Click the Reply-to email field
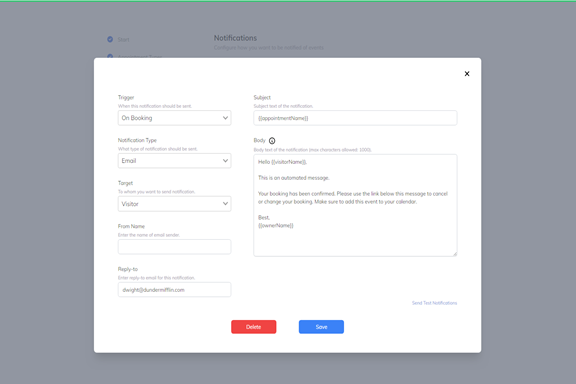This screenshot has height=384, width=576. (x=174, y=290)
